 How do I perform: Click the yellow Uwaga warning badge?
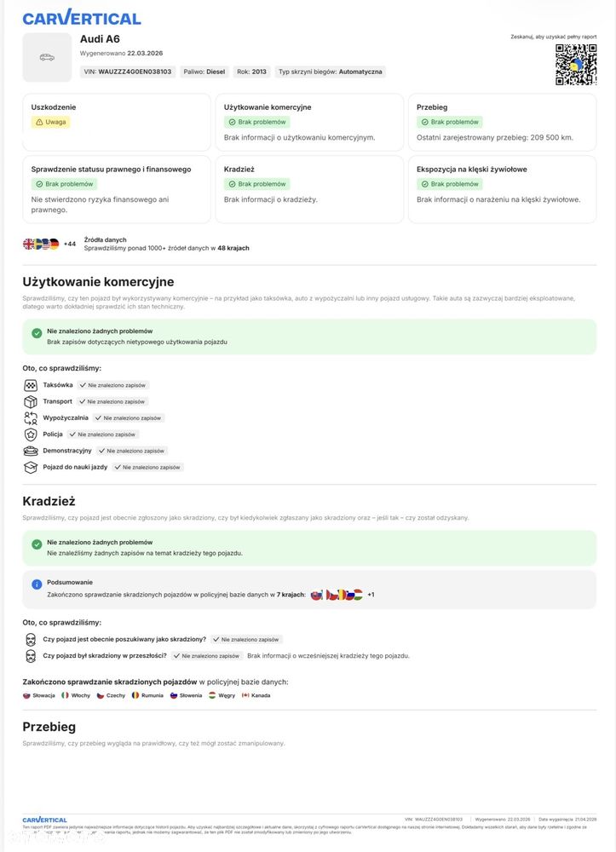tap(50, 122)
